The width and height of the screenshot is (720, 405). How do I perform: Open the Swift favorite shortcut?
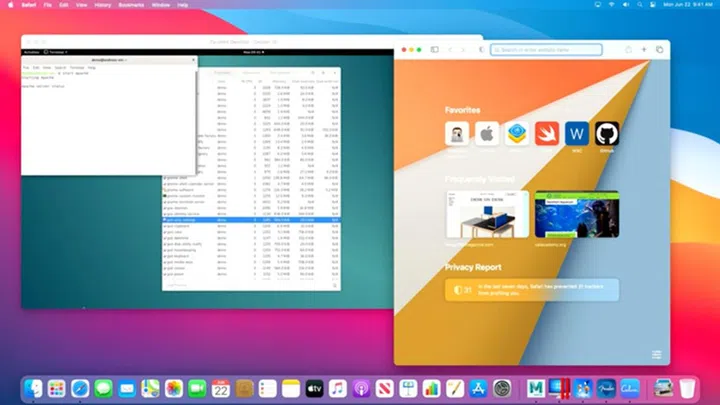547,134
